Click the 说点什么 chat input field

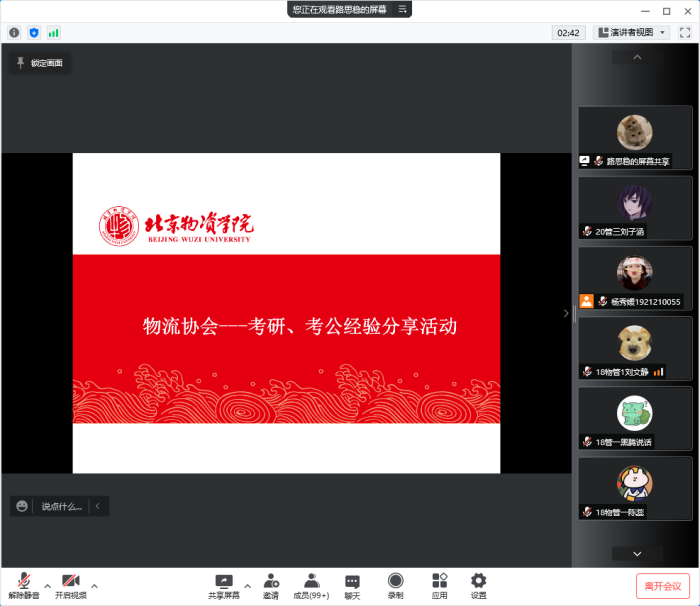coord(60,507)
